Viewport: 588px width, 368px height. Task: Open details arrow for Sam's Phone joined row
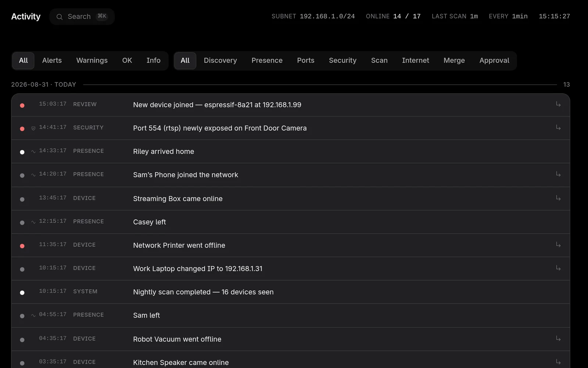tap(558, 174)
